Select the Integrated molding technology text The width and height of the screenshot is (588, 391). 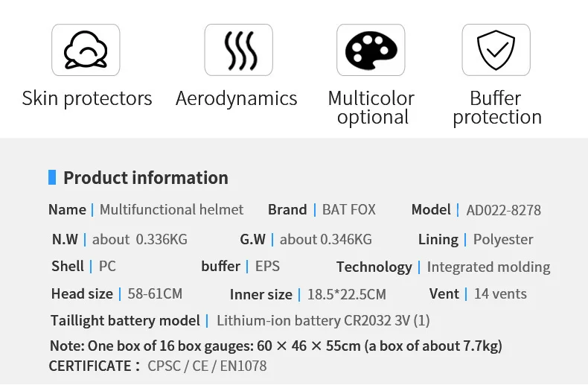pyautogui.click(x=488, y=267)
